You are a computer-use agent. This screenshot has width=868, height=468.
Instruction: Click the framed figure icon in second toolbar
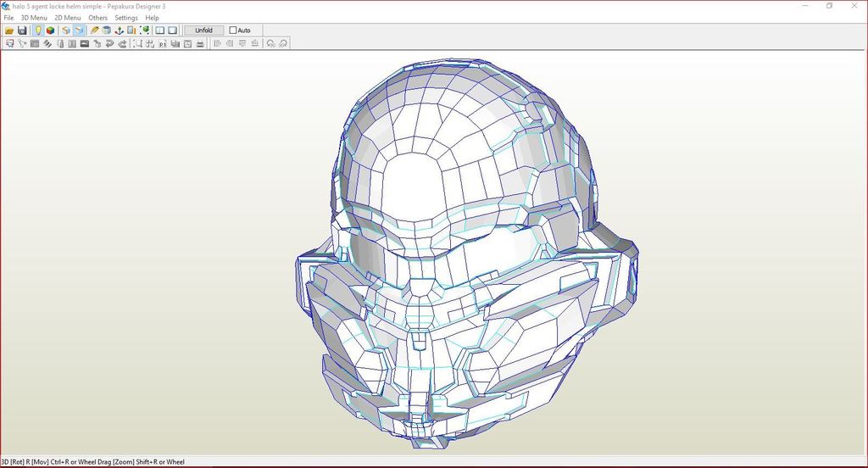coord(72,44)
